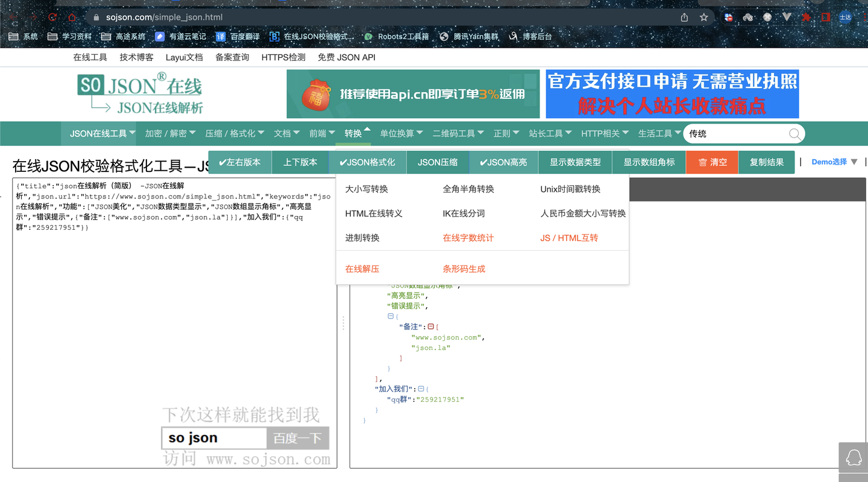Bookmark this page with the star icon

coord(703,17)
